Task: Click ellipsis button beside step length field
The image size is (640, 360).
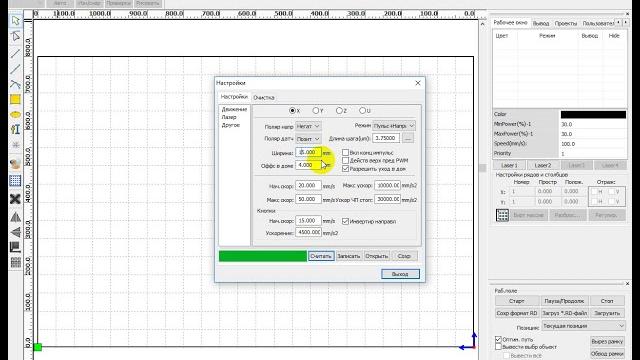Action: pos(408,138)
